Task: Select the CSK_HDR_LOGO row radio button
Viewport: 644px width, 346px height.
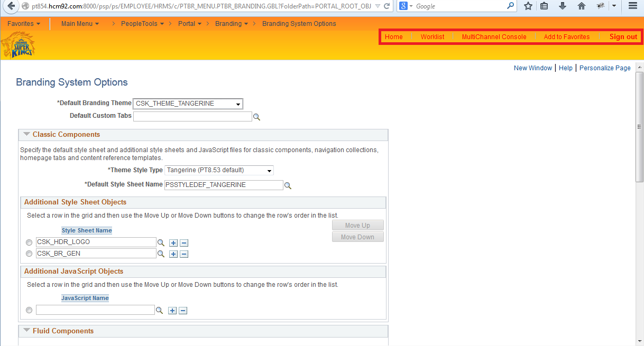Action: pyautogui.click(x=29, y=242)
